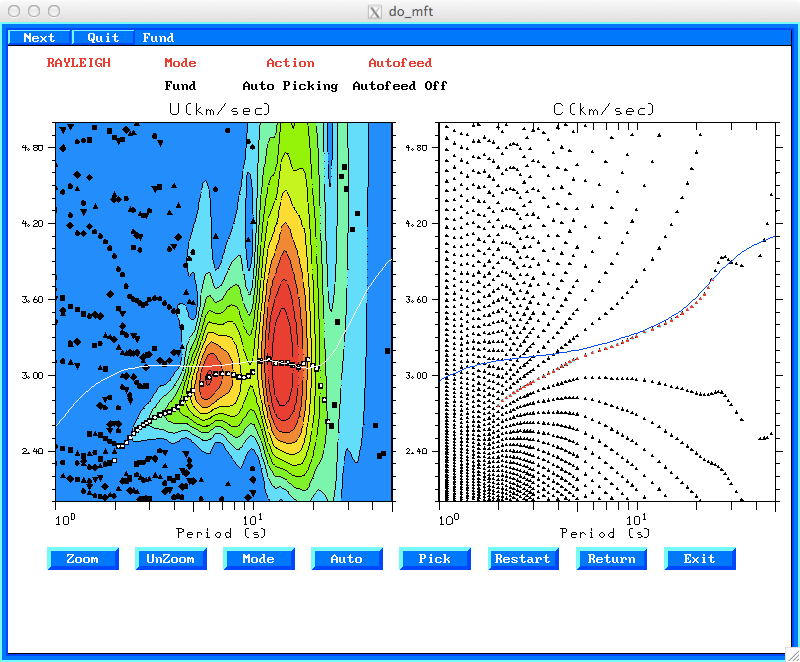Click the Return button
800x662 pixels.
click(x=611, y=559)
